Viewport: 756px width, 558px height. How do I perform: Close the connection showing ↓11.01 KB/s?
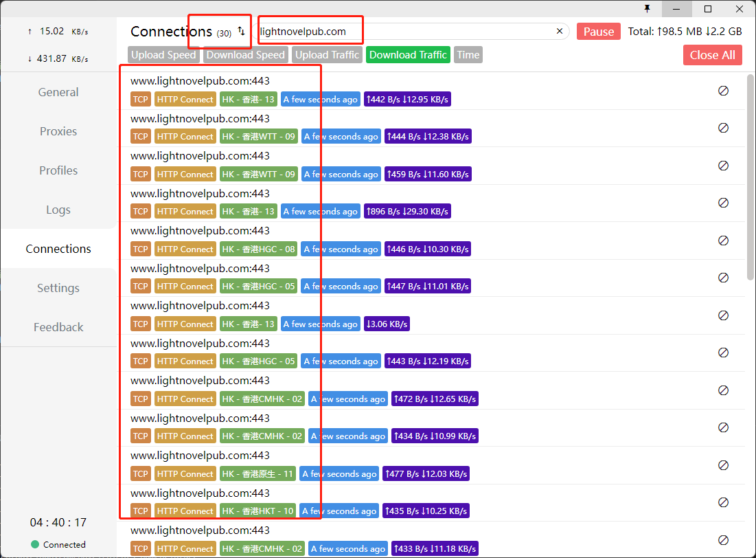(x=723, y=278)
